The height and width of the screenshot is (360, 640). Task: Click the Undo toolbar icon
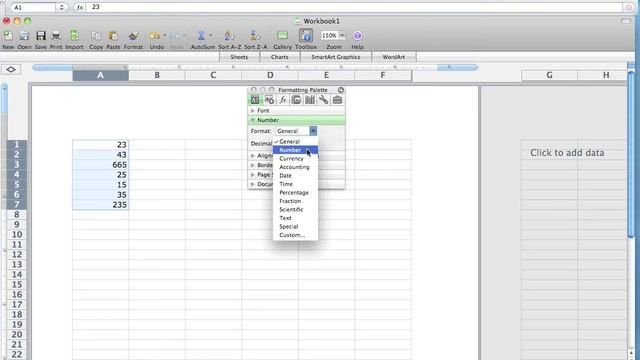154,36
